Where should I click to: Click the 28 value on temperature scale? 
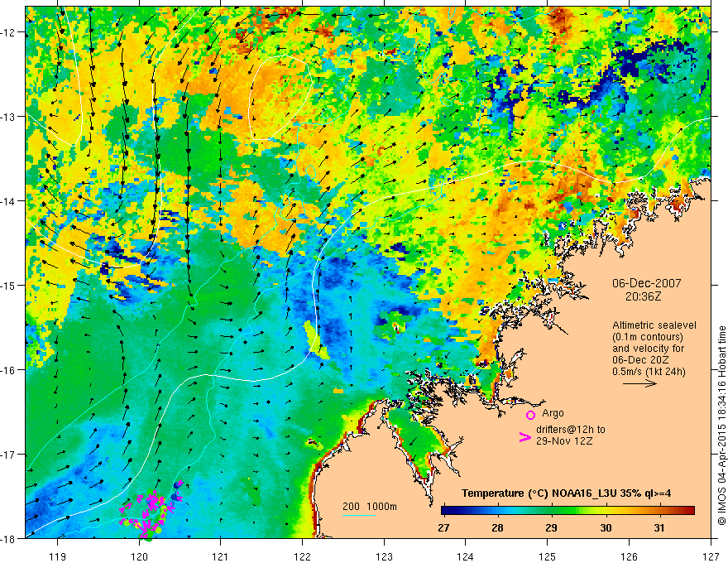pos(497,527)
